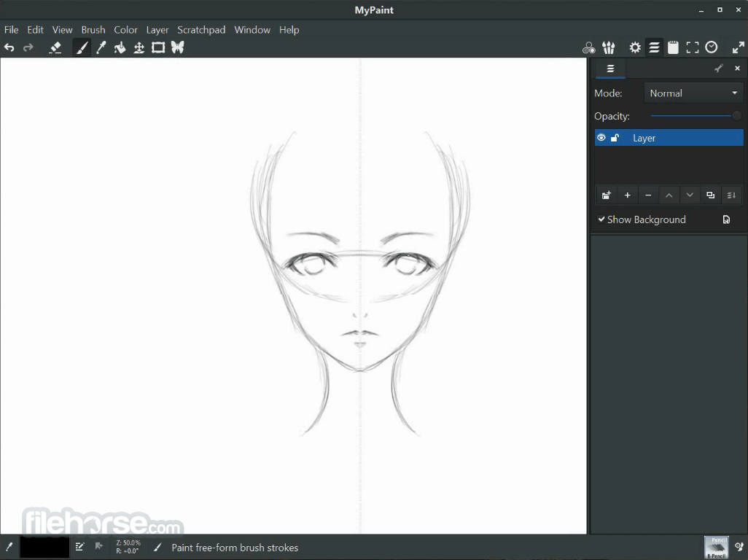Select the Flood fill bucket tool
Image resolution: width=748 pixels, height=560 pixels.
[120, 47]
